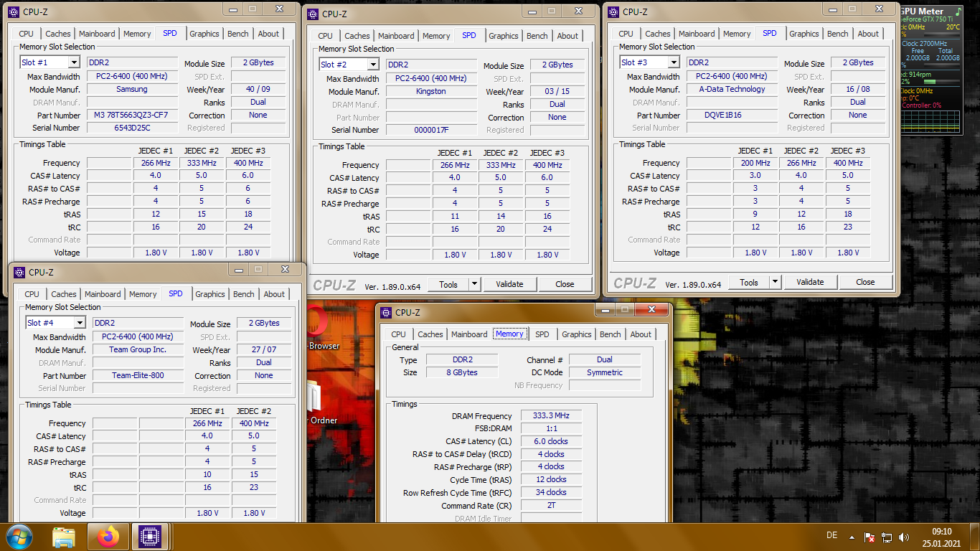This screenshot has width=980, height=551.
Task: Expand Tools arrow in Slot #3 window
Action: point(775,282)
